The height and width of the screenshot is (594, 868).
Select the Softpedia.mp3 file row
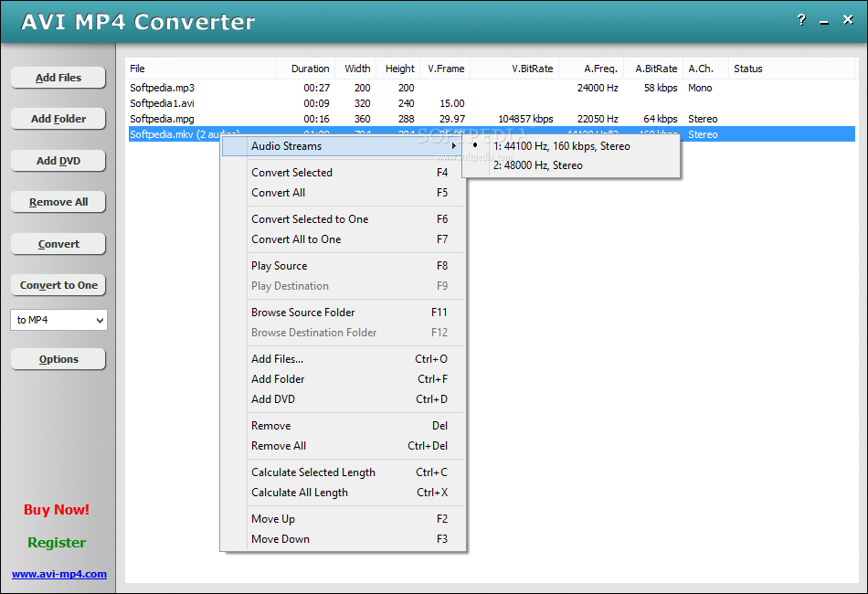[x=492, y=88]
